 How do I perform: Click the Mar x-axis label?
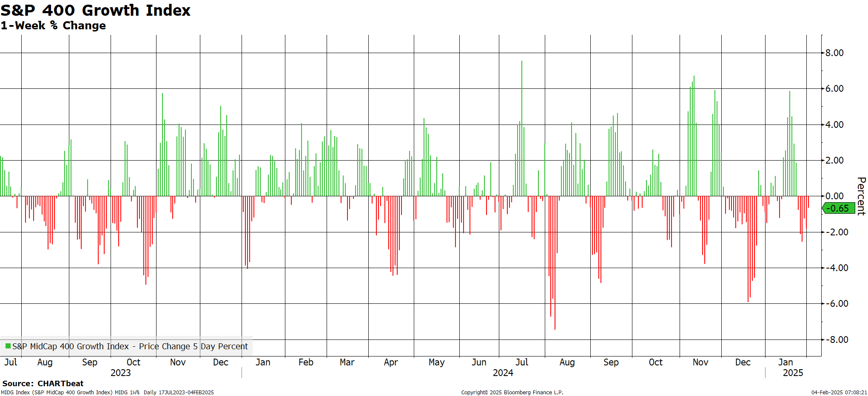347,362
